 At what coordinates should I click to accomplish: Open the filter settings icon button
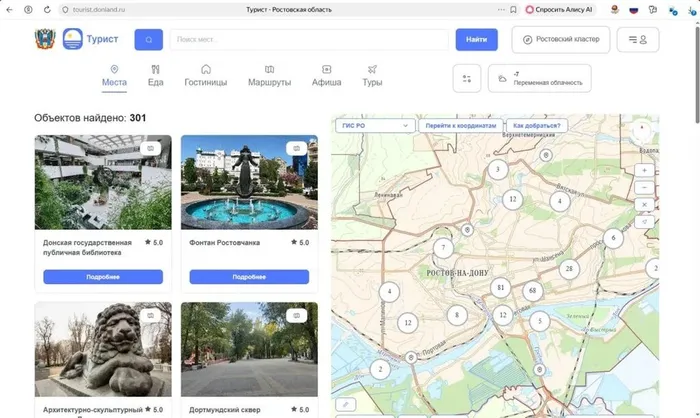[466, 78]
